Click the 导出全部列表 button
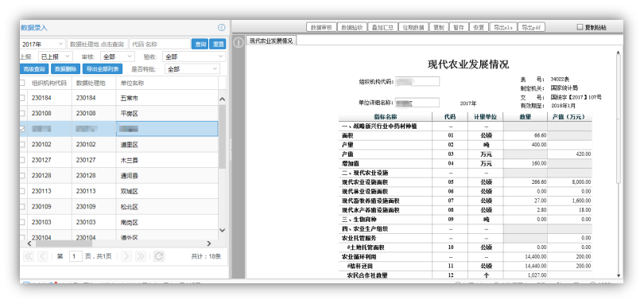The width and height of the screenshot is (644, 304). point(103,69)
